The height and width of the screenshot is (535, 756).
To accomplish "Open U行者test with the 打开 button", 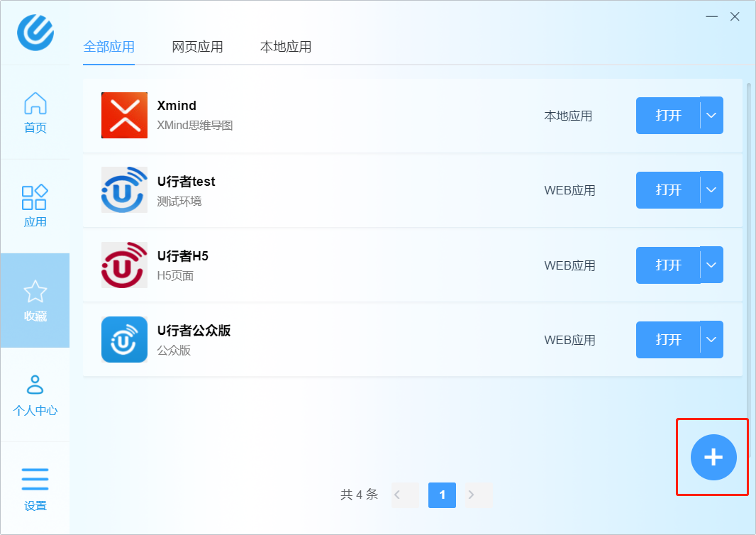I will pos(668,190).
